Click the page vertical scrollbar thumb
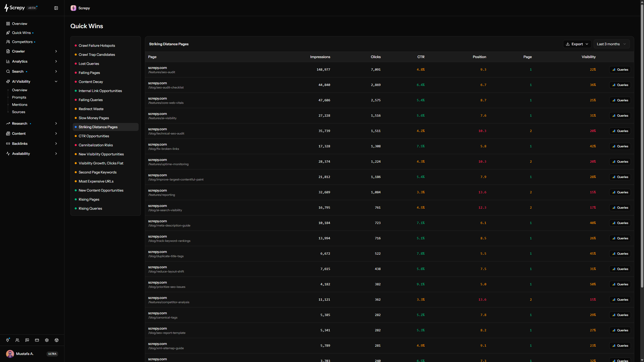This screenshot has height=362, width=644. (x=642, y=146)
